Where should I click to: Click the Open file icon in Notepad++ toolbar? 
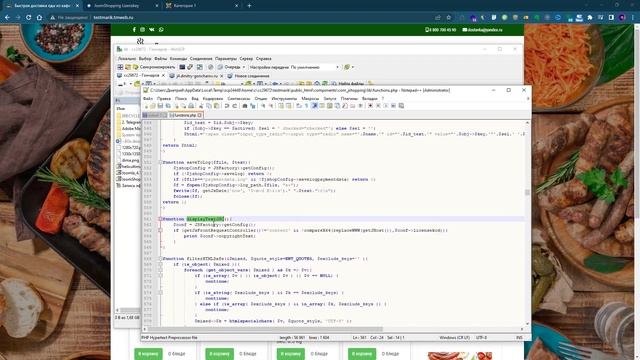point(152,106)
